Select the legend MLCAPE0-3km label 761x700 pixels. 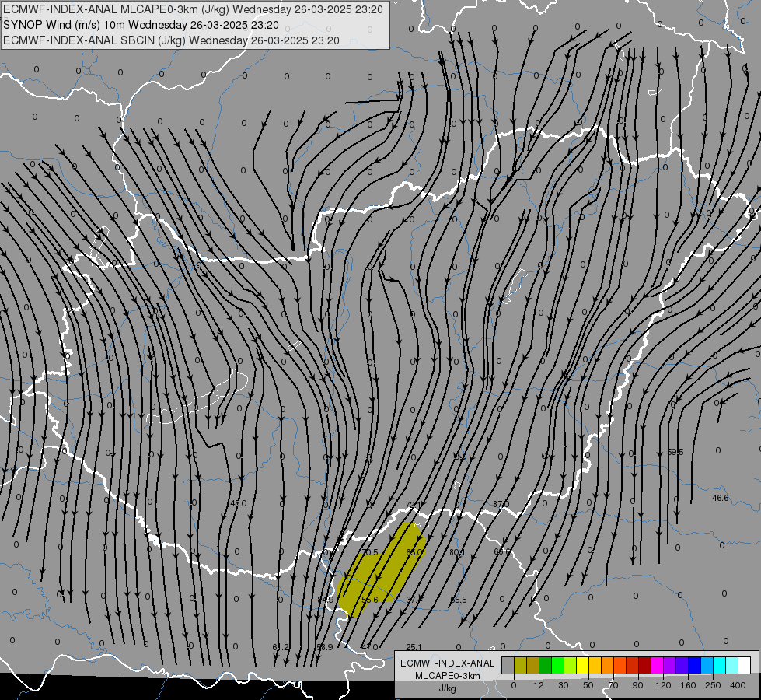pos(447,676)
